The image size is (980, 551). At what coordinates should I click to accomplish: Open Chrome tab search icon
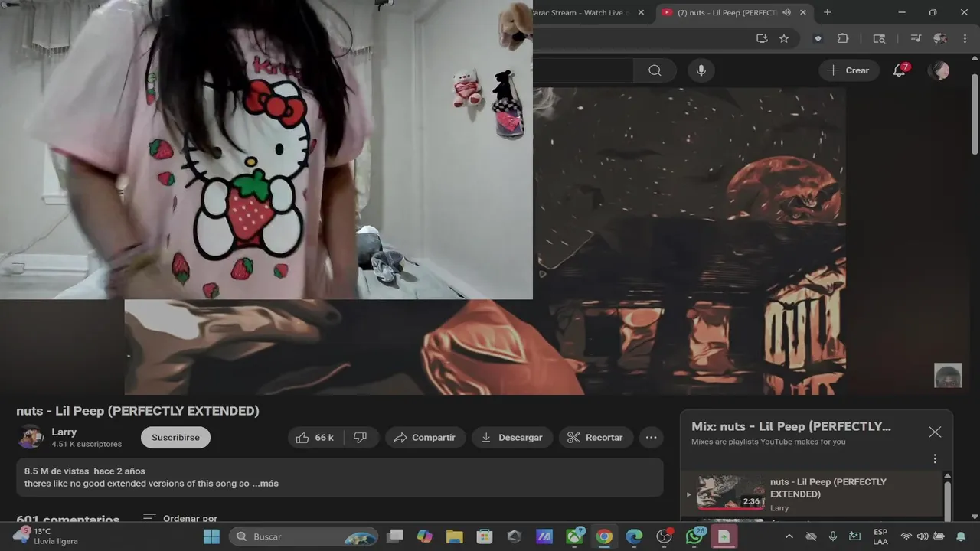(879, 38)
